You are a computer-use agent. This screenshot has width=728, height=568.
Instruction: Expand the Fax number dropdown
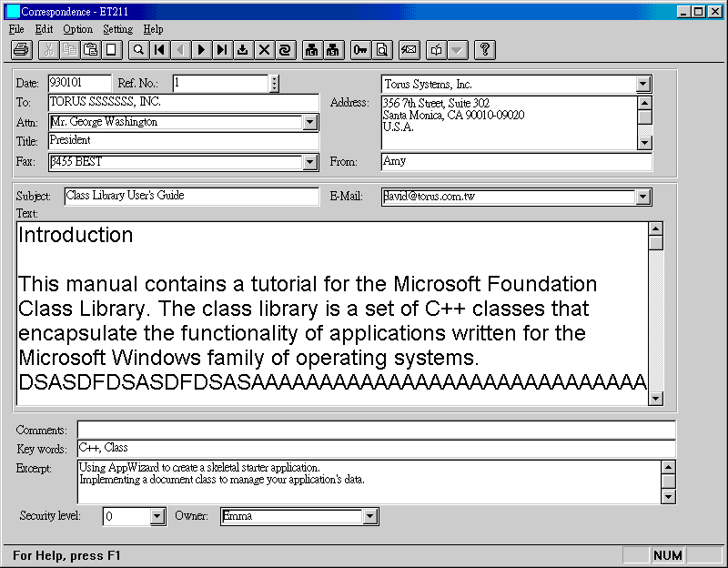[x=309, y=162]
